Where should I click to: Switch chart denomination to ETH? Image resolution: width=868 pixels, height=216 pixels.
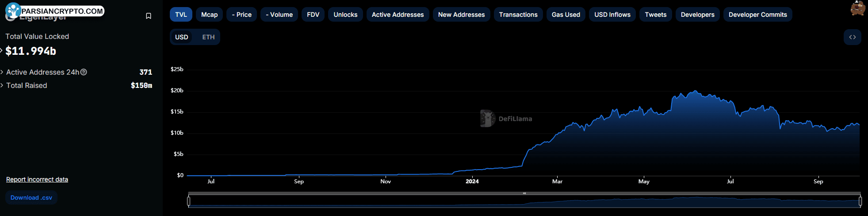tap(209, 37)
